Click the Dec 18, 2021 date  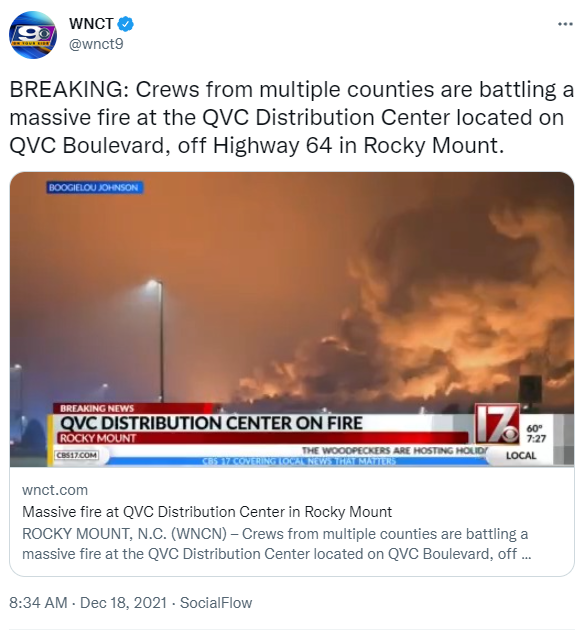pyautogui.click(x=123, y=603)
